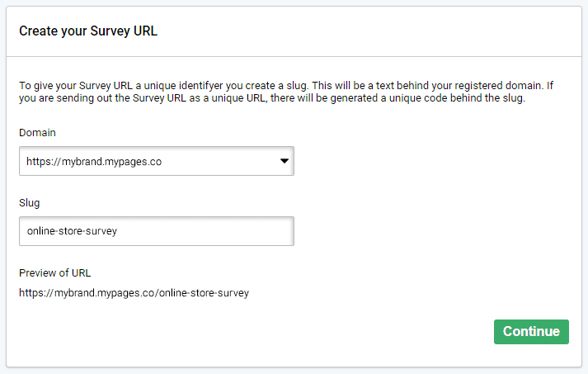Click online-store-survey at the preview URL end
Screen dimensions: 588x374
204,292
